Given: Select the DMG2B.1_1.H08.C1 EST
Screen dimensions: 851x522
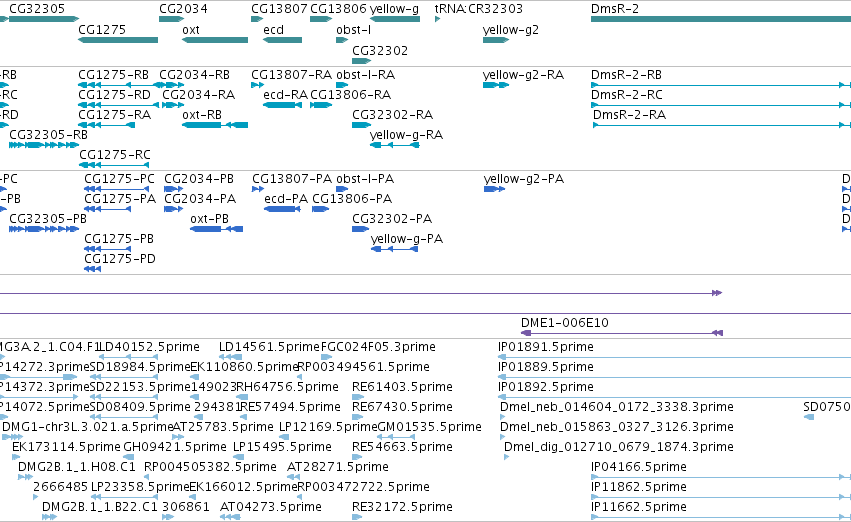Looking at the screenshot, I should pos(25,478).
